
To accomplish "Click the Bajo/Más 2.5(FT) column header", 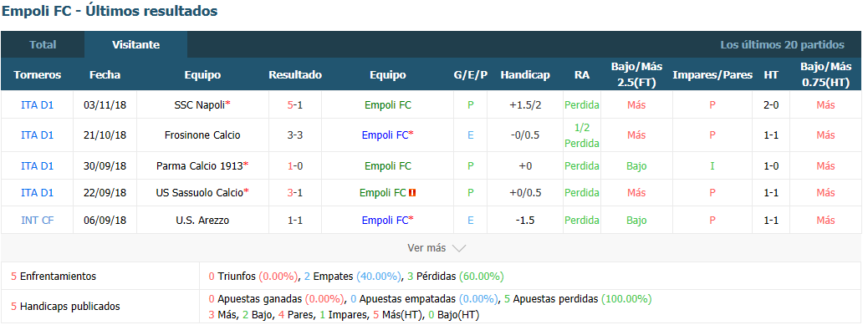I will [x=636, y=74].
